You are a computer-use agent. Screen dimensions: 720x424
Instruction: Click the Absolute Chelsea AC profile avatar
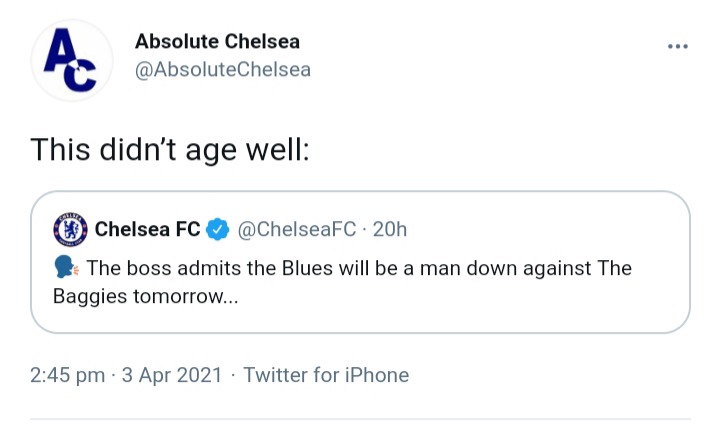[x=72, y=60]
